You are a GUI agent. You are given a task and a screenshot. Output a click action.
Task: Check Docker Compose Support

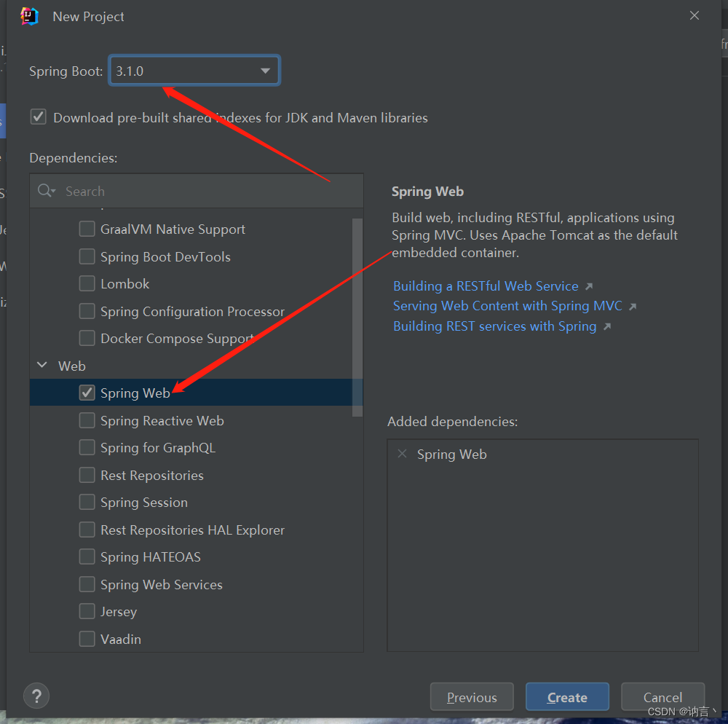(87, 339)
